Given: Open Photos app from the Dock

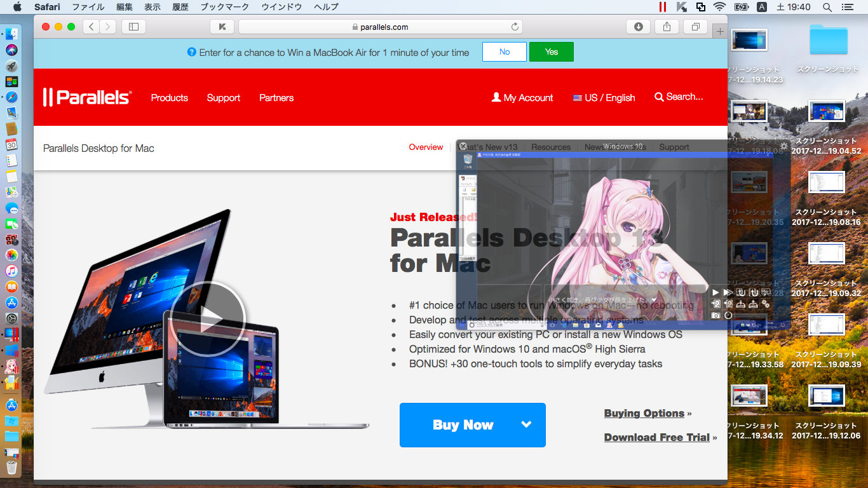Looking at the screenshot, I should point(11,255).
